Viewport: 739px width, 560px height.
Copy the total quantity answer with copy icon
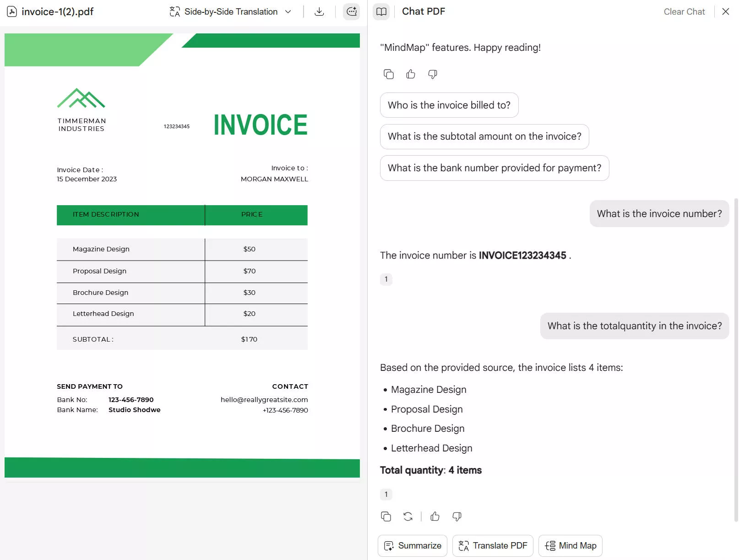pyautogui.click(x=386, y=517)
